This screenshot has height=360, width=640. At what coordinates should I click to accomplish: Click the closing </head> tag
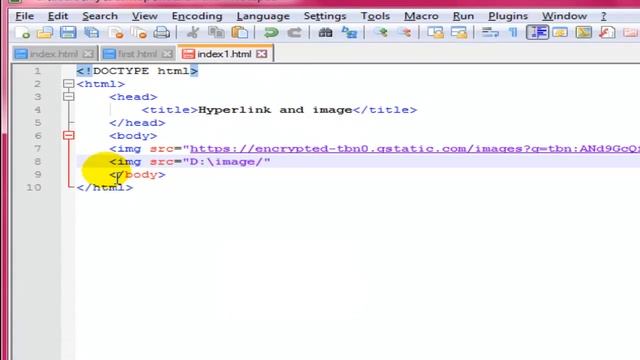[137, 122]
